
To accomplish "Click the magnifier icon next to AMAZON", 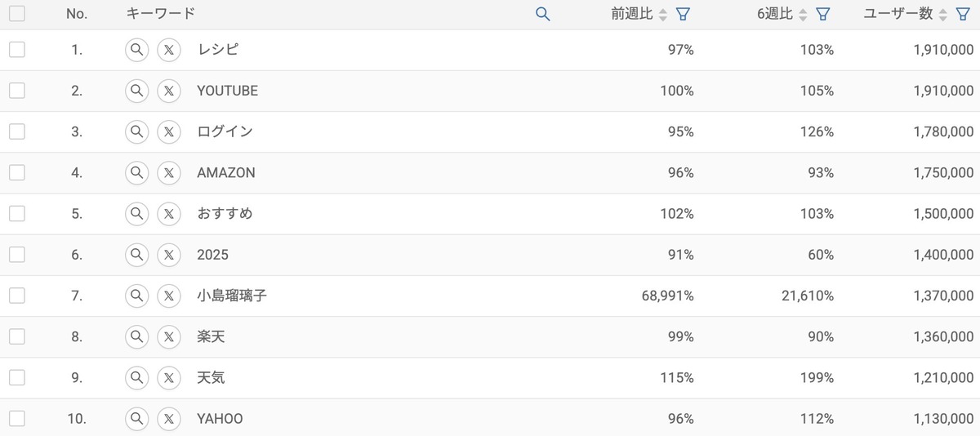I will (x=136, y=172).
